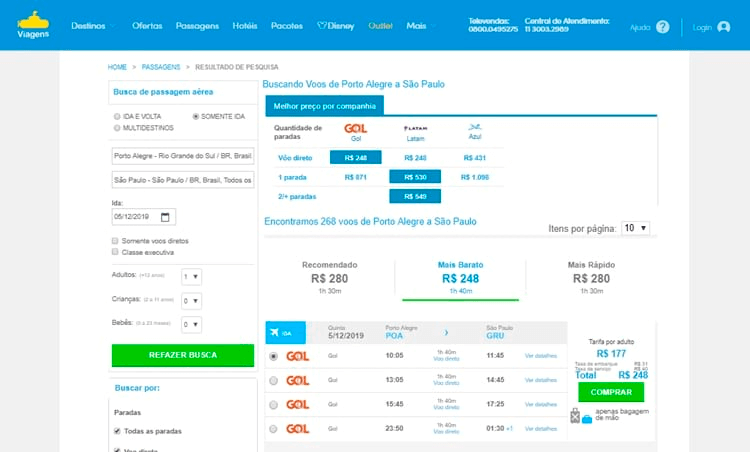Open the Passagens menu item
Viewport: 750px width, 452px height.
point(197,26)
